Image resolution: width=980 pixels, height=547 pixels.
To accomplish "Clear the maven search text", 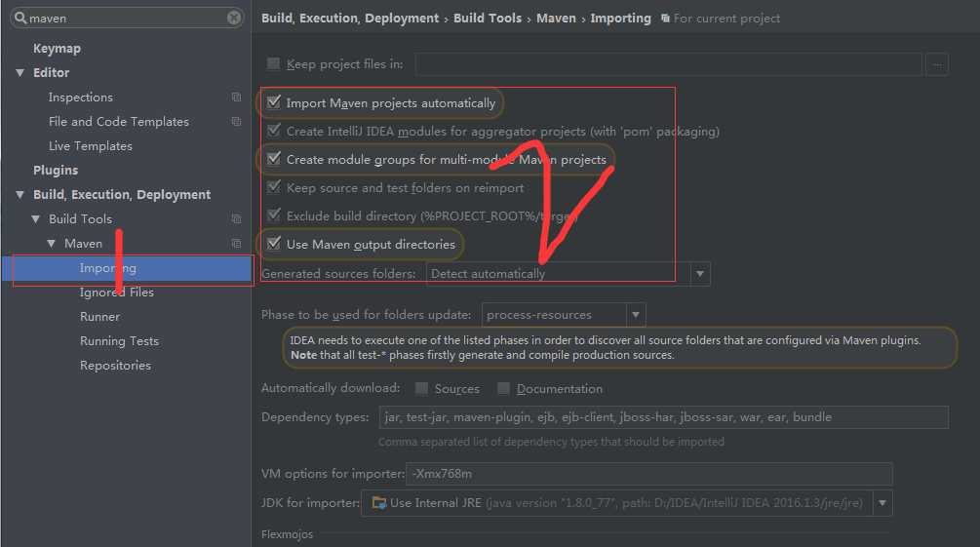I will pos(234,18).
